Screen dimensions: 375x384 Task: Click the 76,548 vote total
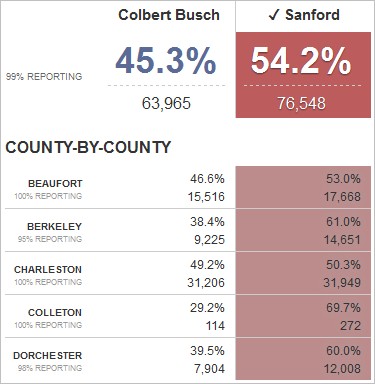tap(301, 103)
